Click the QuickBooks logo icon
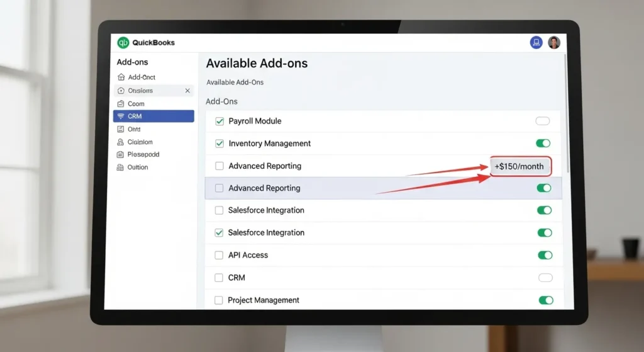 (123, 43)
